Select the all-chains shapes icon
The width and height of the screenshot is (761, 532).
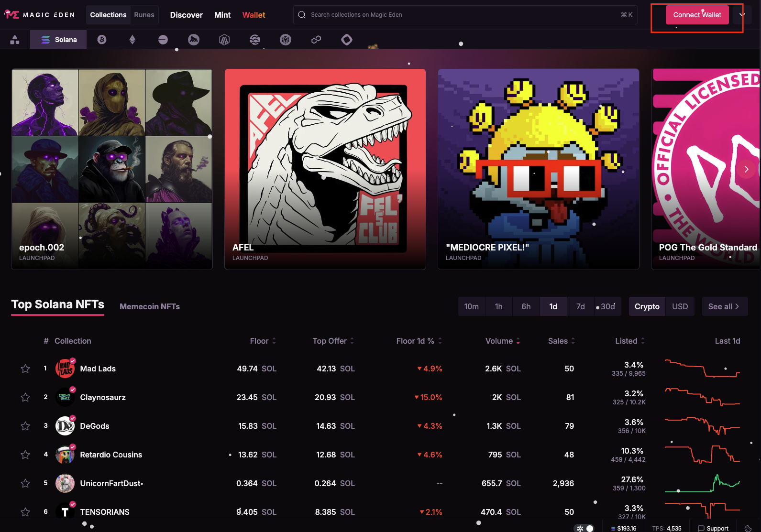(x=15, y=40)
